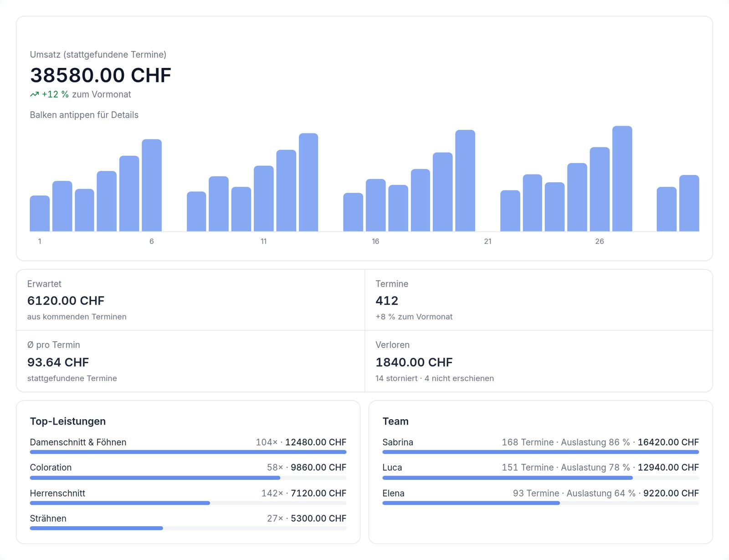Image resolution: width=729 pixels, height=560 pixels.
Task: Select team member Elena
Action: pyautogui.click(x=394, y=493)
